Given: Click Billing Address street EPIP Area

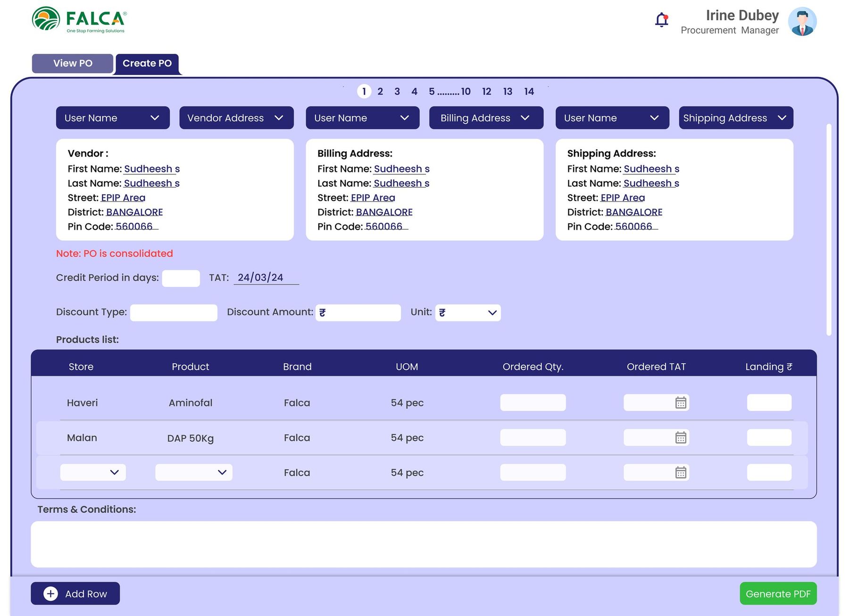Looking at the screenshot, I should (x=373, y=198).
